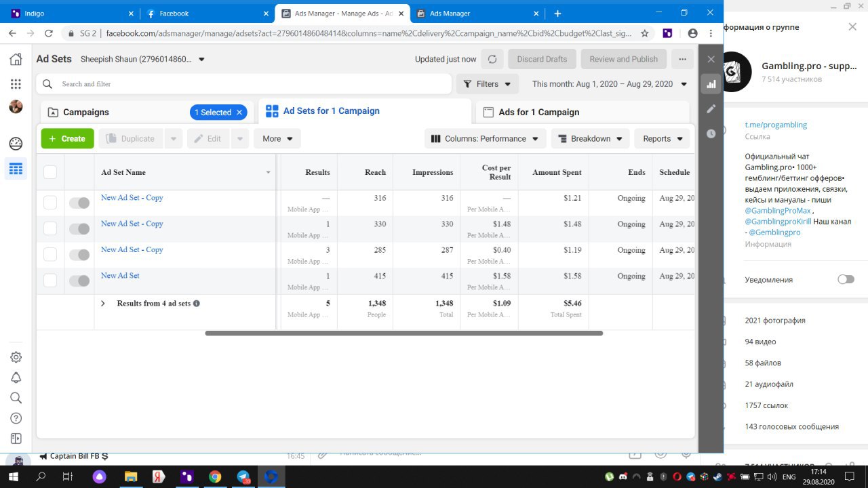Click the info icon beside Results from 4 ad sets
Viewport: 868px width, 488px height.
pyautogui.click(x=197, y=304)
